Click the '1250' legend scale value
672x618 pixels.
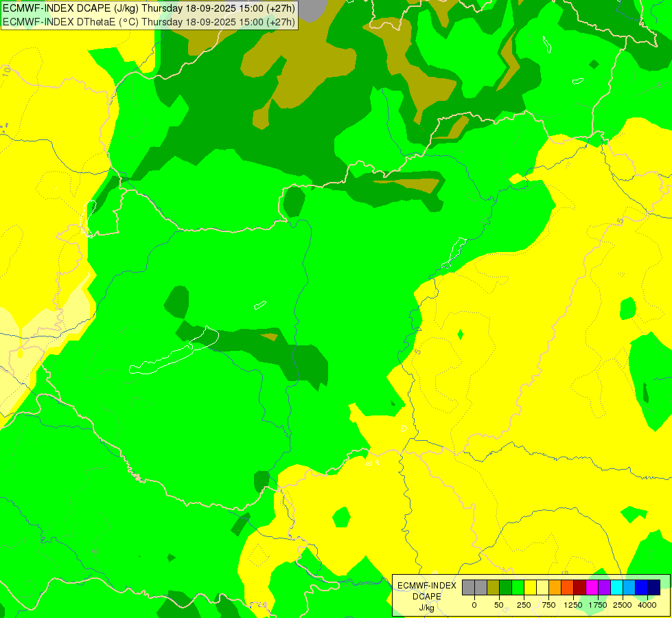pos(573,605)
